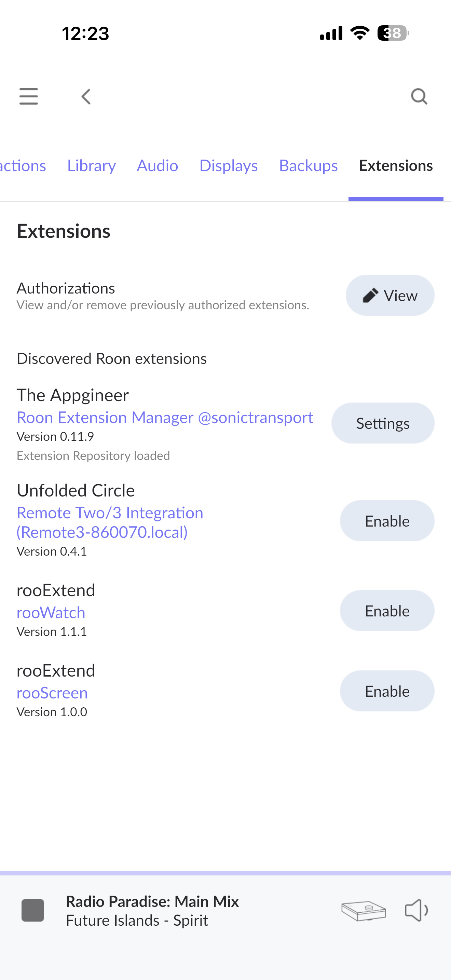The width and height of the screenshot is (451, 980).
Task: Open search with the magnifier icon
Action: tap(419, 96)
